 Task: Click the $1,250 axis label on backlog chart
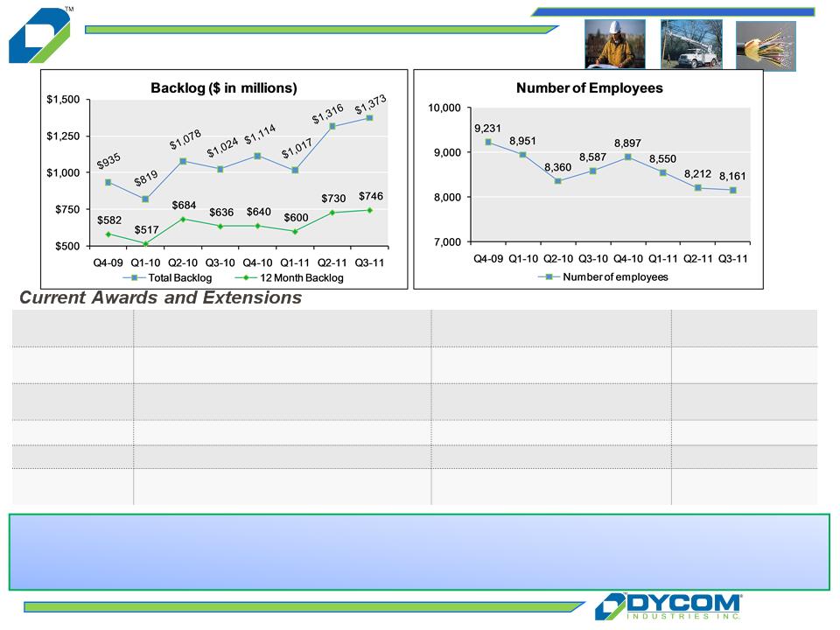coord(63,136)
